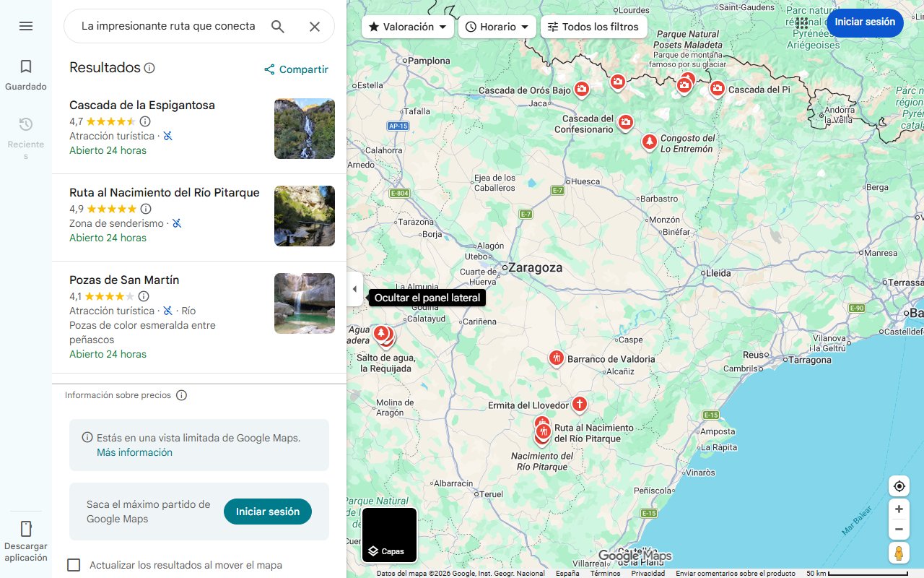Image resolution: width=924 pixels, height=578 pixels.
Task: Open the Más información link
Action: point(135,452)
